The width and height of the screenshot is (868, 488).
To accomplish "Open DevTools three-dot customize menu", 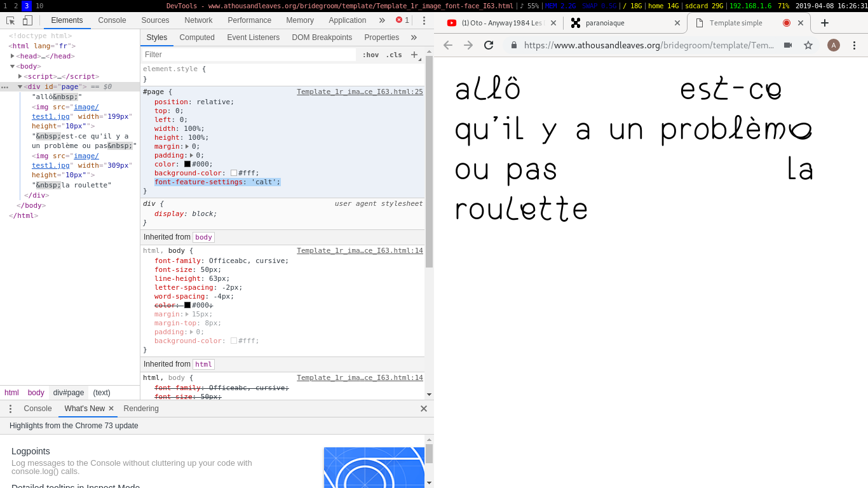I will click(424, 20).
